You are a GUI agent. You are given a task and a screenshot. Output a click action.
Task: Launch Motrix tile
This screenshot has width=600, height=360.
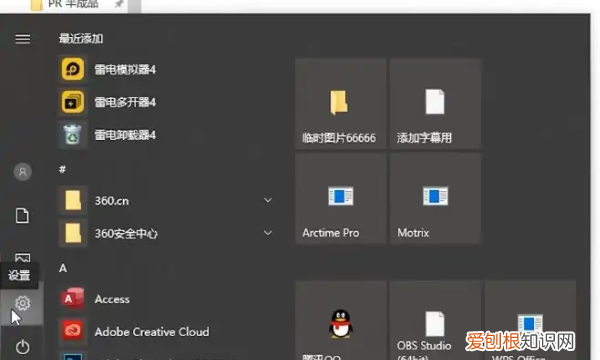pyautogui.click(x=435, y=199)
